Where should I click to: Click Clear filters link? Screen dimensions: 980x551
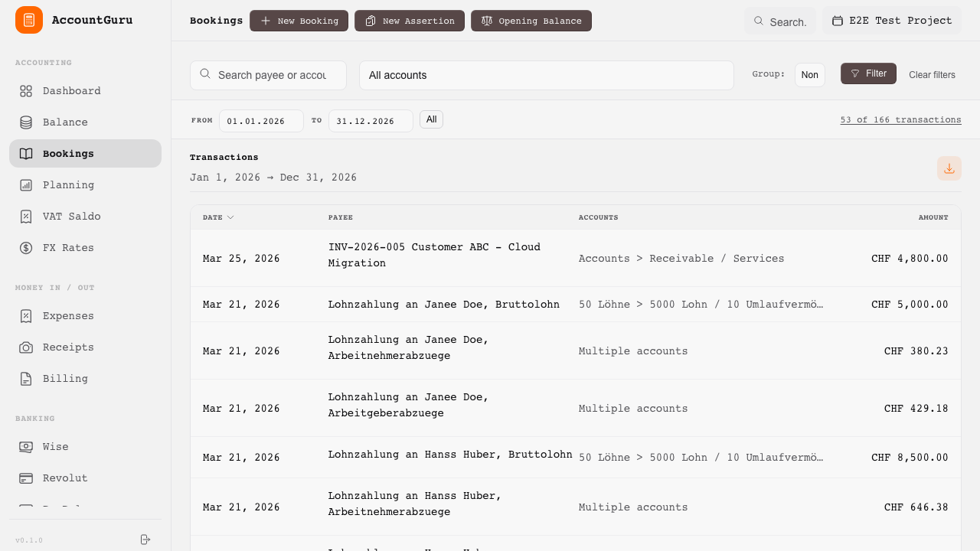click(x=932, y=75)
